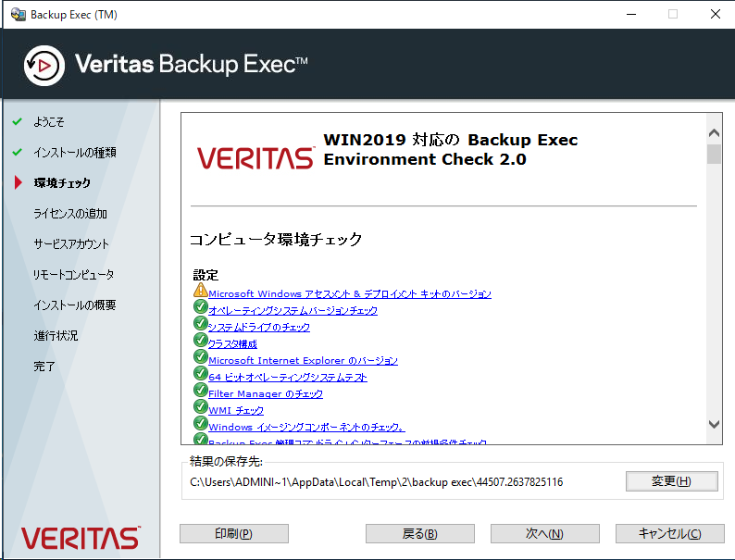The height and width of the screenshot is (560, 735).
Task: Open システムドライブのチェック link
Action: [x=259, y=327]
